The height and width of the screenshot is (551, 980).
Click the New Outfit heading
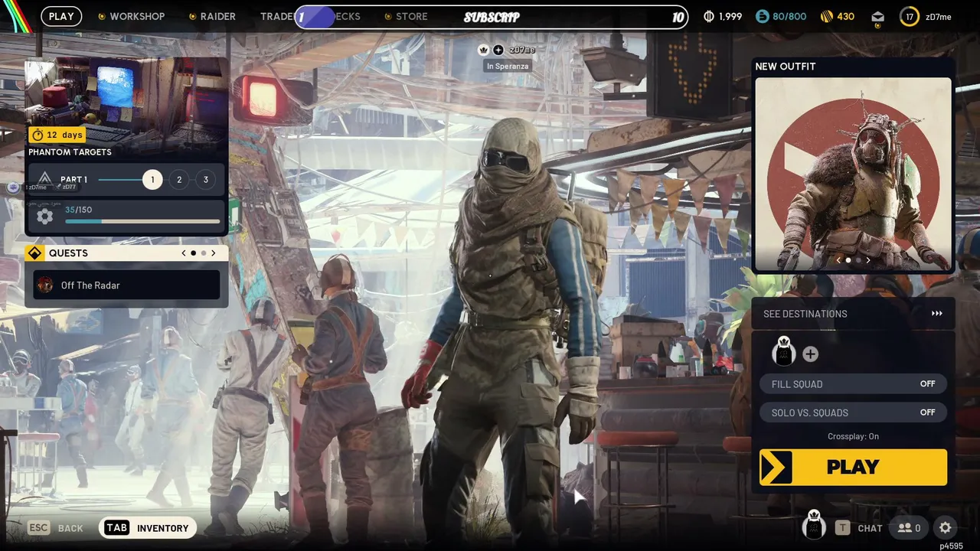click(x=786, y=67)
